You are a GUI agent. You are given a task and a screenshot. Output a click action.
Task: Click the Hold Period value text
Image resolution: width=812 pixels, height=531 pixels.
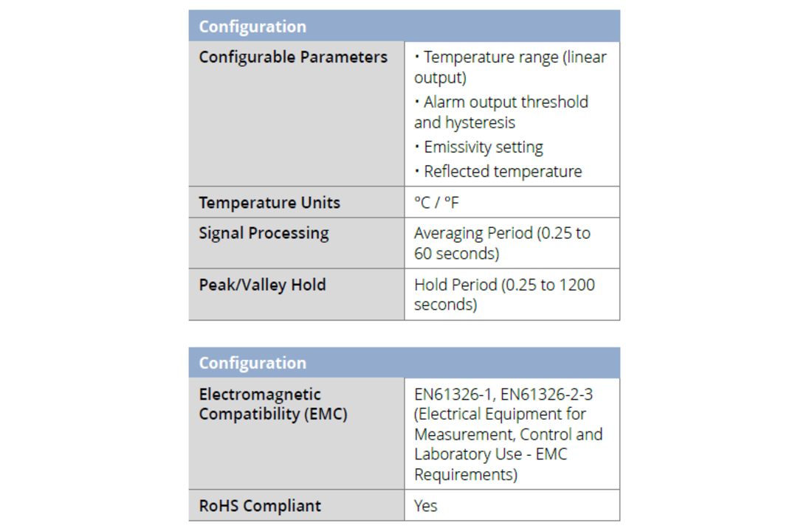504,294
